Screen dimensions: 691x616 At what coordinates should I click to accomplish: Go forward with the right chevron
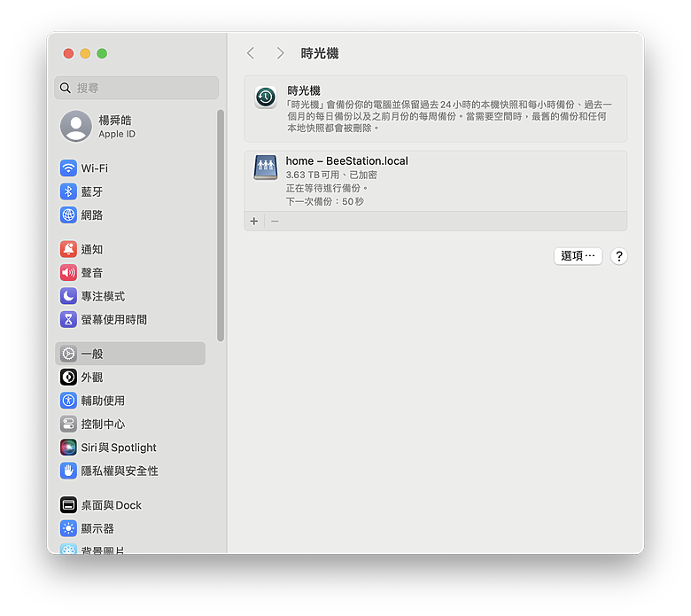pyautogui.click(x=280, y=53)
